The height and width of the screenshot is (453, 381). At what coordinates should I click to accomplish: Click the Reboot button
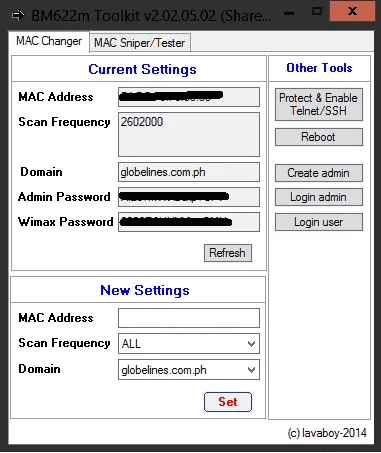(319, 137)
